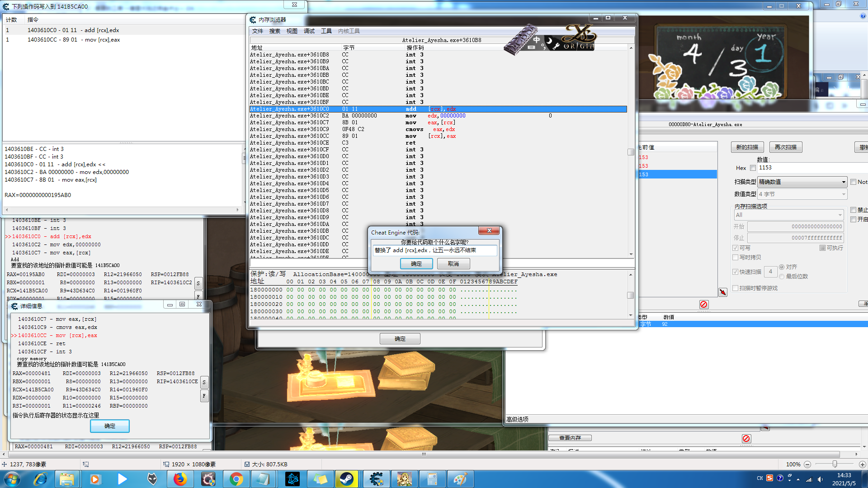Viewport: 868px width, 488px height.
Task: Click the Calculator taskbar icon
Action: tap(432, 479)
